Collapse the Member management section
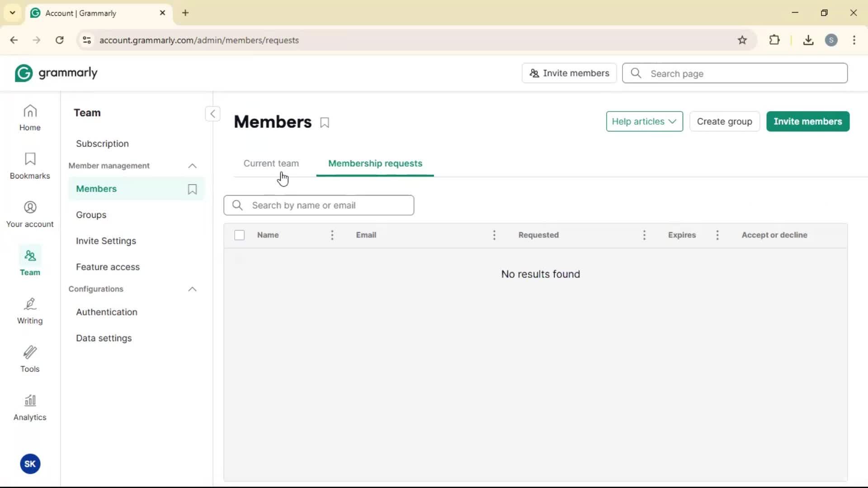This screenshot has height=488, width=868. pyautogui.click(x=192, y=166)
